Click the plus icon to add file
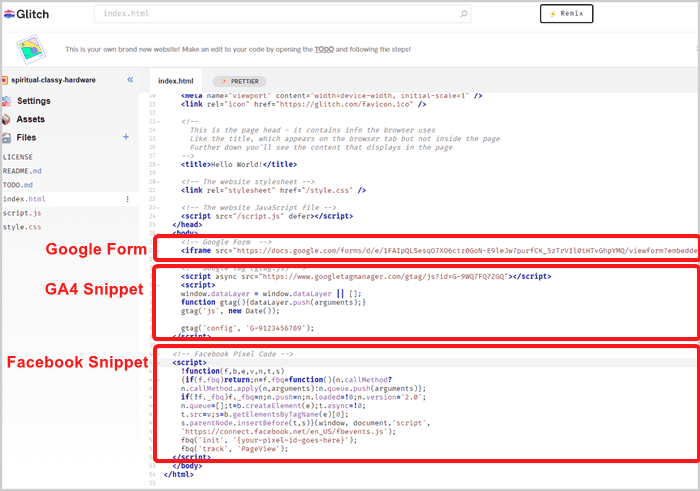The height and width of the screenshot is (491, 700). [126, 137]
